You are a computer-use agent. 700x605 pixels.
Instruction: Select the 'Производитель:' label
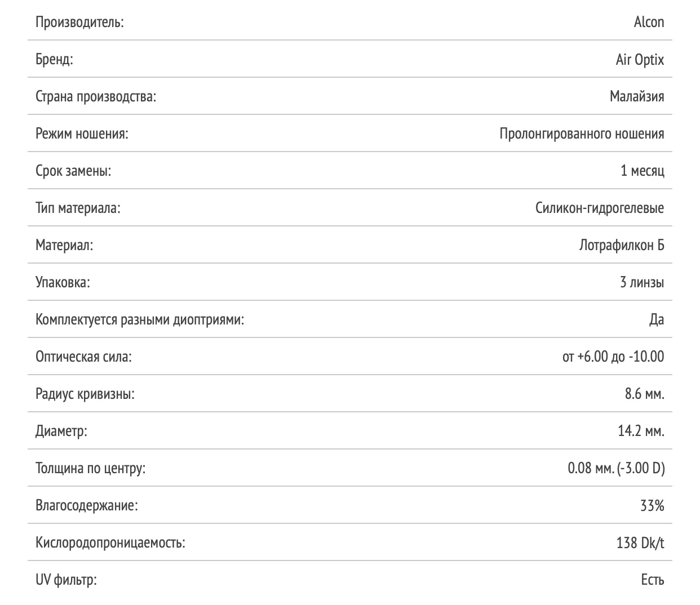pos(79,23)
